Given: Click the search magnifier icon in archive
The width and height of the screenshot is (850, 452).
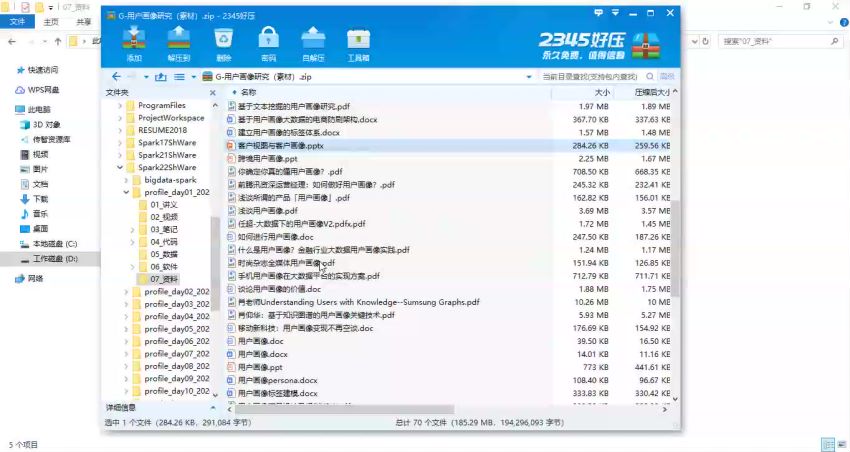Looking at the screenshot, I should (648, 76).
